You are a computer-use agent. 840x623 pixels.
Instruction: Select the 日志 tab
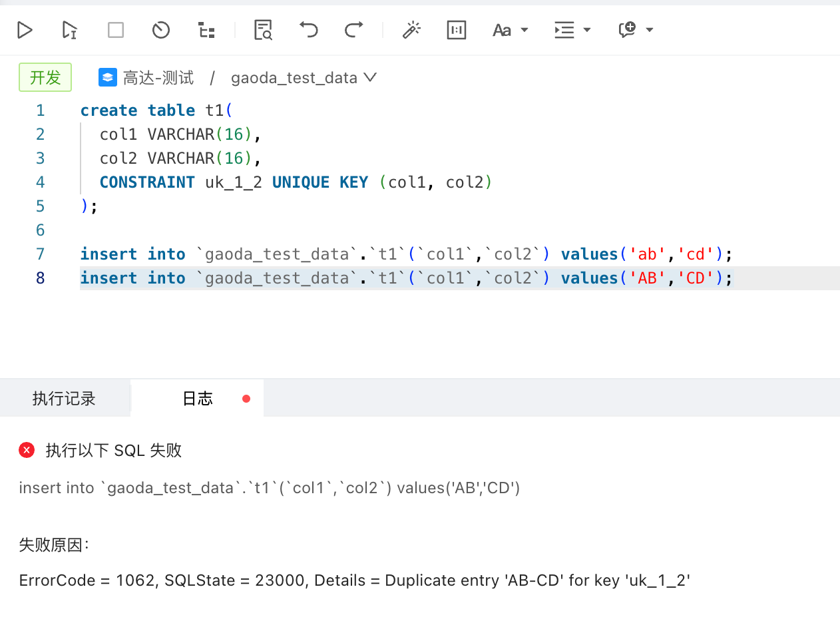[197, 398]
